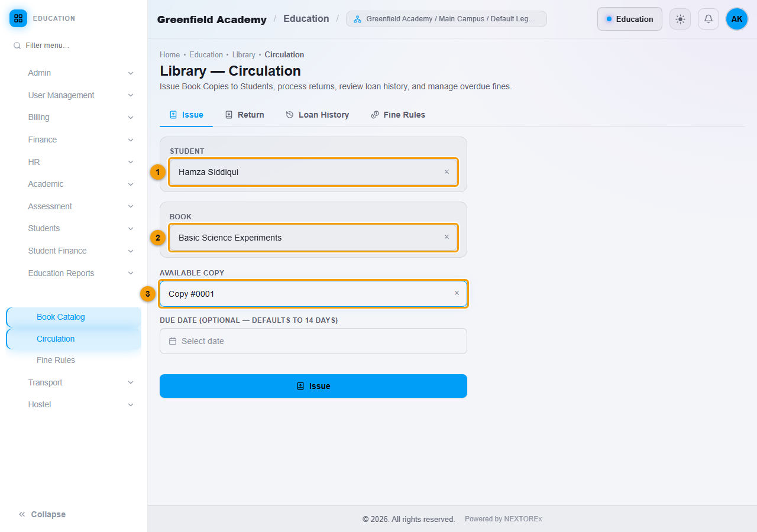Clear the Basic Science Experiments book selection
This screenshot has width=757, height=532.
[x=447, y=237]
